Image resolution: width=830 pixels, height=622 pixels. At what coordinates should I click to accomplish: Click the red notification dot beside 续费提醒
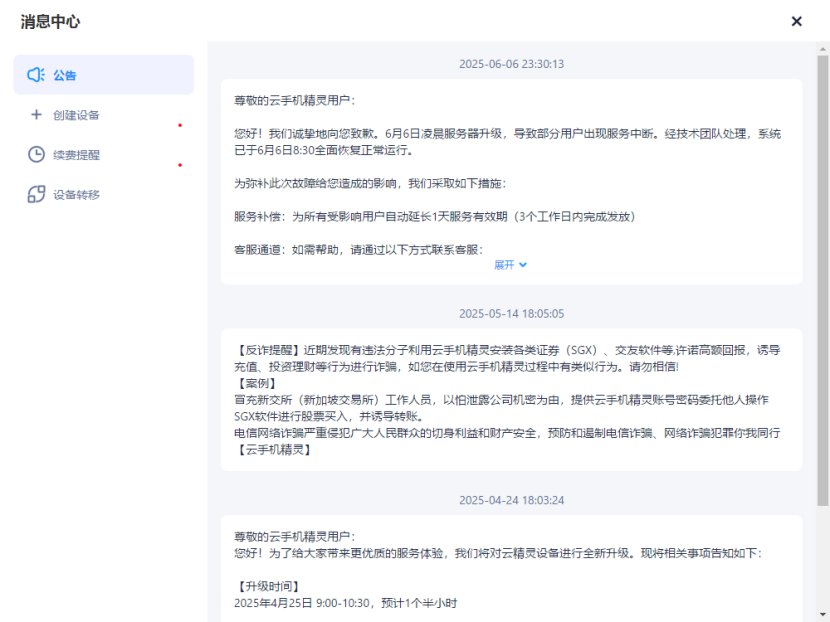pos(180,165)
